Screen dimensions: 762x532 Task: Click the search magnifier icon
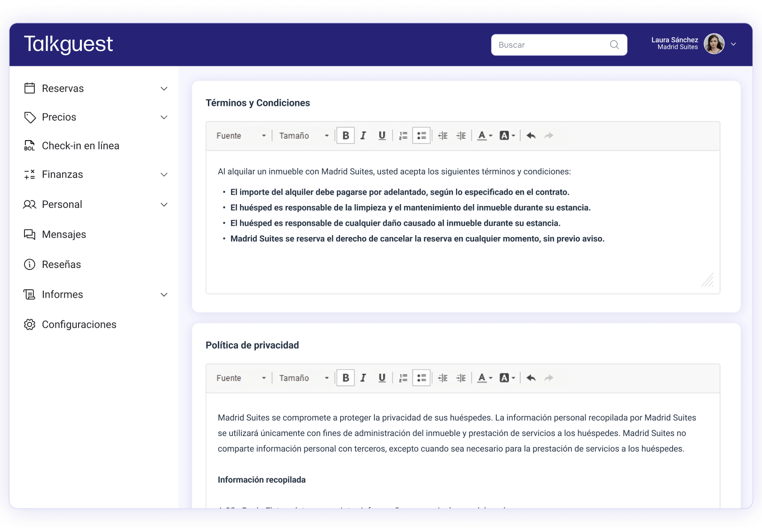click(x=614, y=45)
